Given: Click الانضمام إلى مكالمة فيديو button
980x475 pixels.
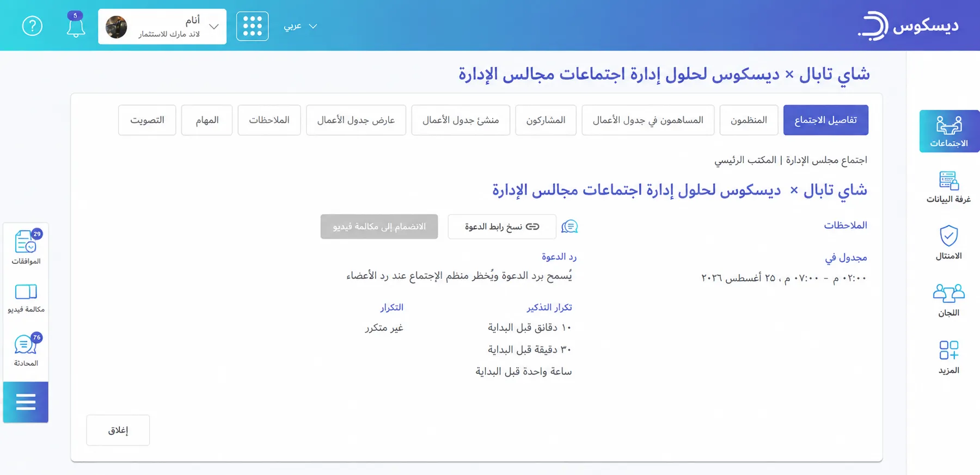Looking at the screenshot, I should click(x=379, y=226).
